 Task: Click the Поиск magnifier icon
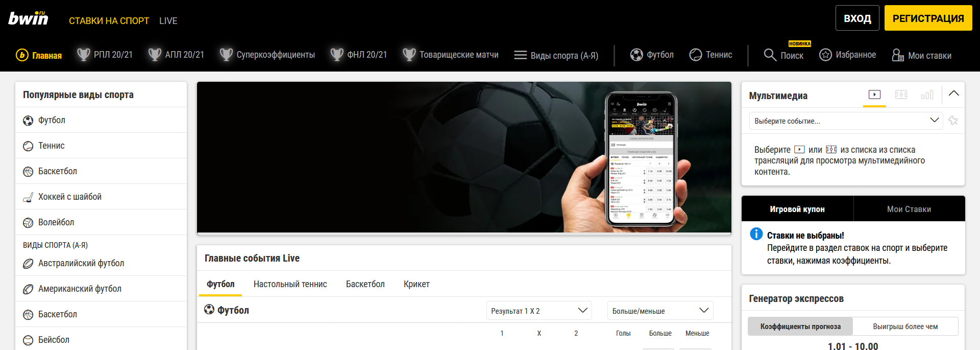(770, 55)
